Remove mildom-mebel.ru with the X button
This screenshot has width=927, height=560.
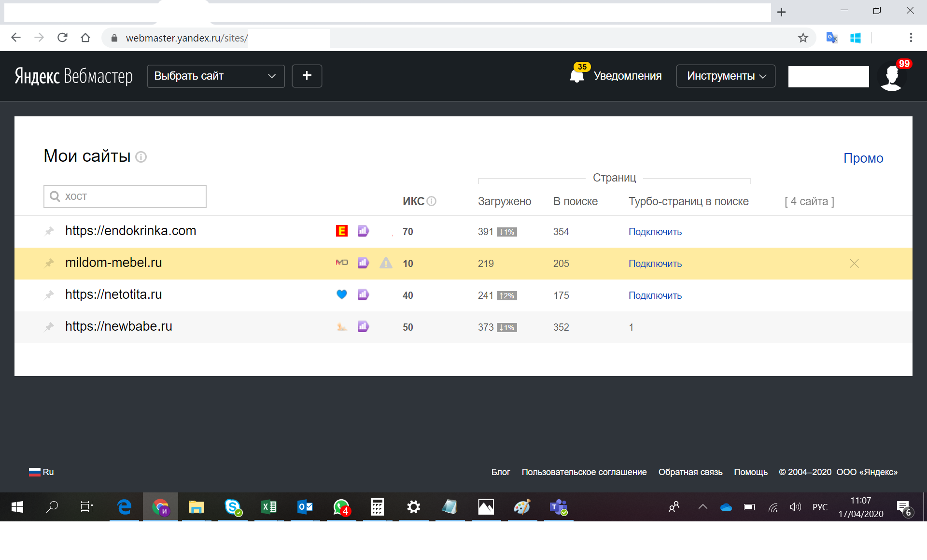click(854, 263)
